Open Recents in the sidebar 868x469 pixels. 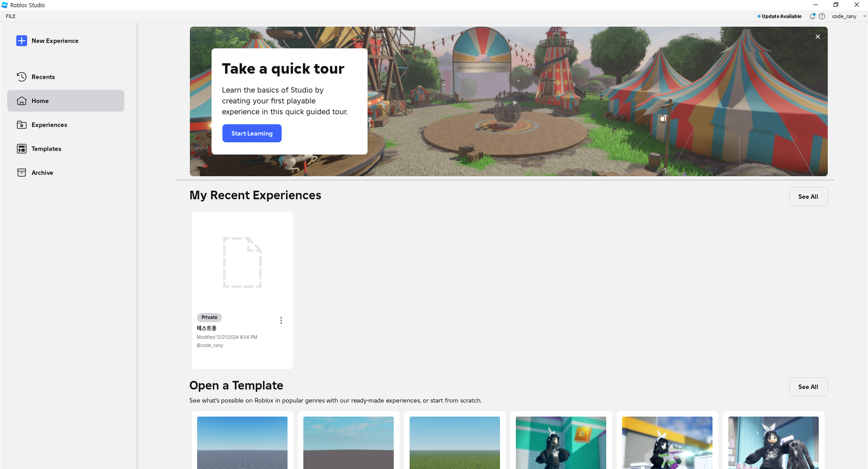66,77
